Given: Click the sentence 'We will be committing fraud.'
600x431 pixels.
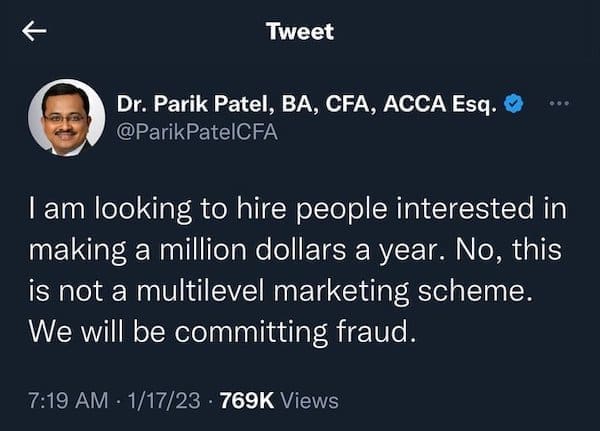Looking at the screenshot, I should point(222,329).
